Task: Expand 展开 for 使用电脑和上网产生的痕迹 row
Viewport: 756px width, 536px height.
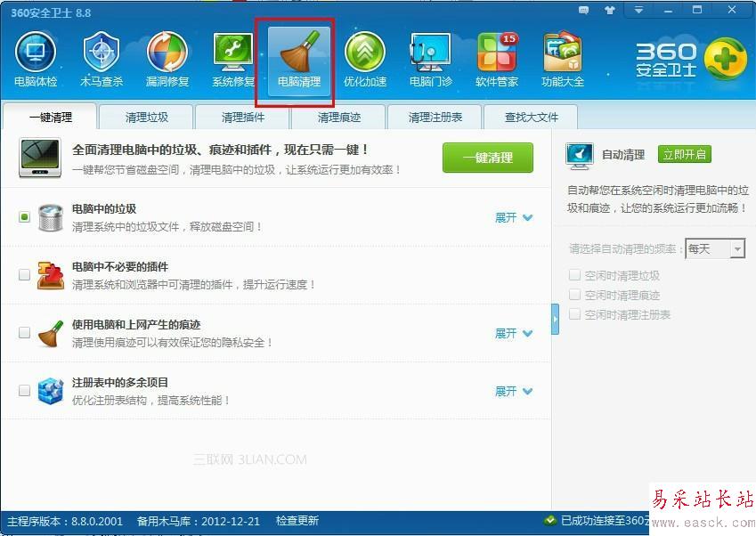Action: point(514,333)
